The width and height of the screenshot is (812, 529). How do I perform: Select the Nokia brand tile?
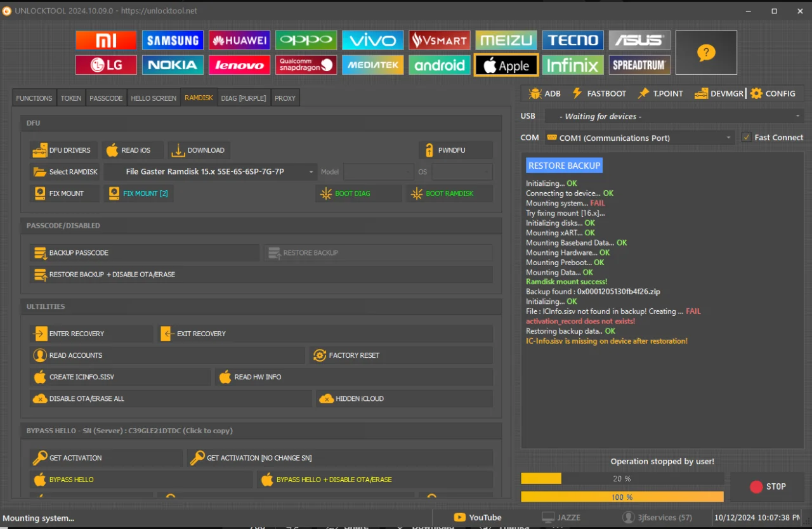click(x=173, y=65)
